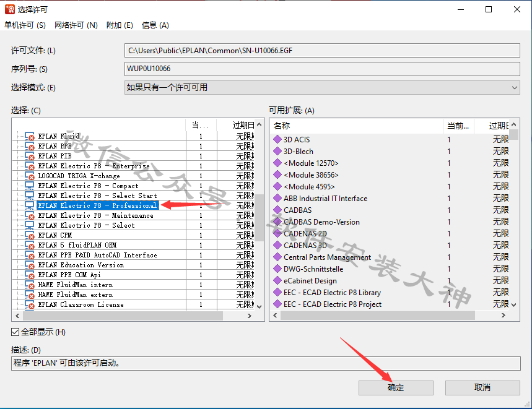Viewport: 532px width, 409px height.
Task: Click scroll-down arrow of license list
Action: click(x=259, y=306)
